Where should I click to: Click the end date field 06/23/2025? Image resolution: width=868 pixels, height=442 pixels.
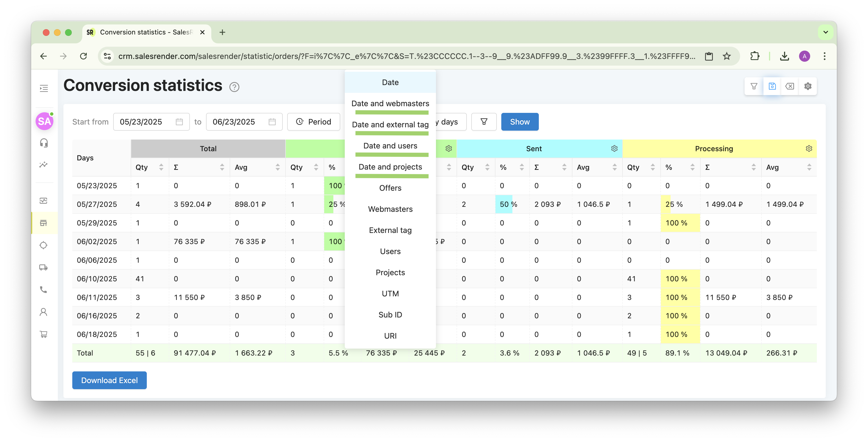[244, 121]
